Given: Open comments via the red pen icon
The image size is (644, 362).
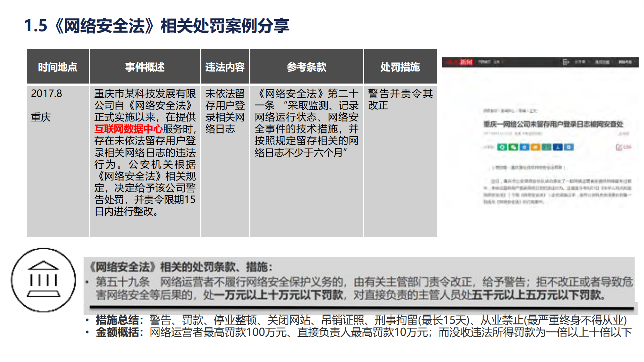Looking at the screenshot, I should (x=619, y=147).
